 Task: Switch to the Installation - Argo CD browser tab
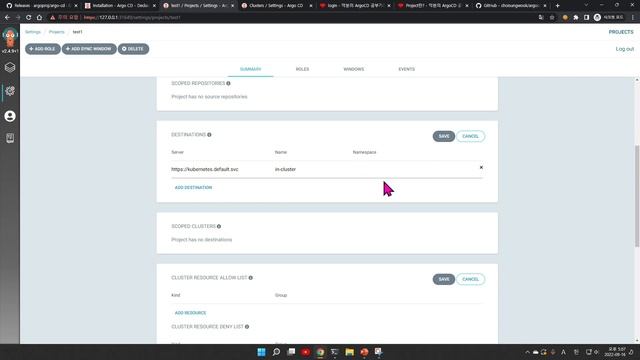coord(120,6)
